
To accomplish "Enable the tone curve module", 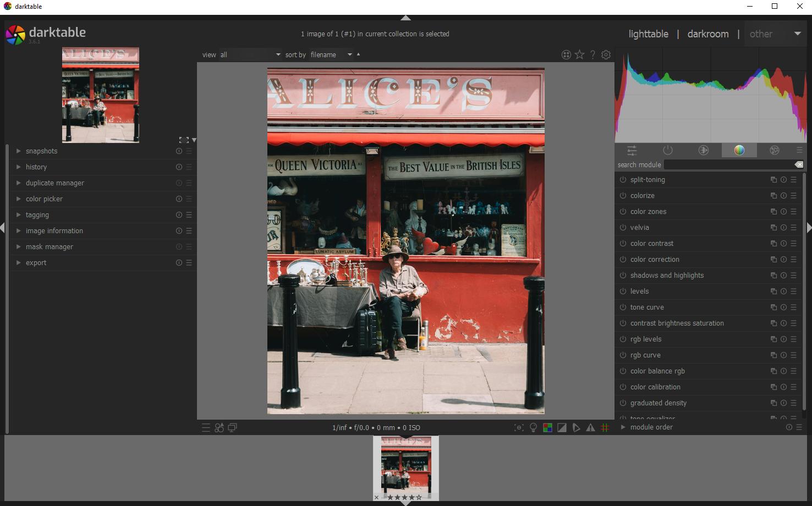I will pos(622,307).
